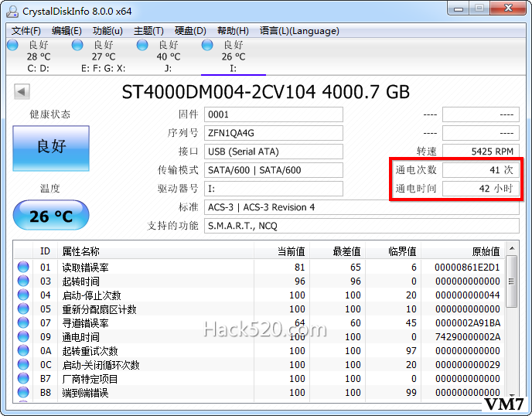Click raw value 000000000029
The height and width of the screenshot is (416, 532).
(x=467, y=365)
